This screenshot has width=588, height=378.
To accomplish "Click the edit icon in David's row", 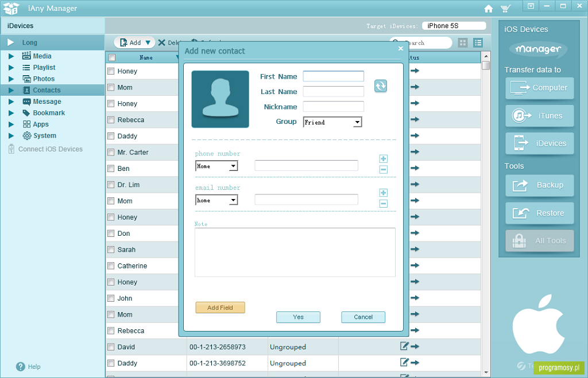I will pos(404,346).
